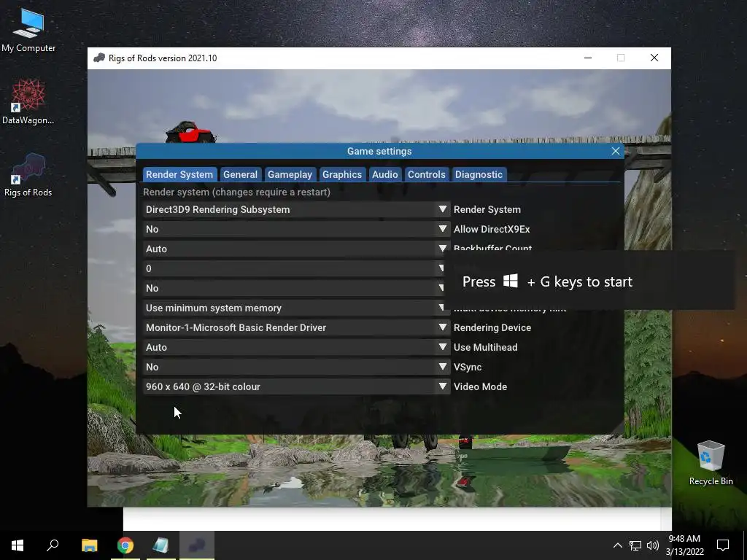Click the 'Render system (changes require a restart)' text
The image size is (747, 560).
tap(237, 192)
